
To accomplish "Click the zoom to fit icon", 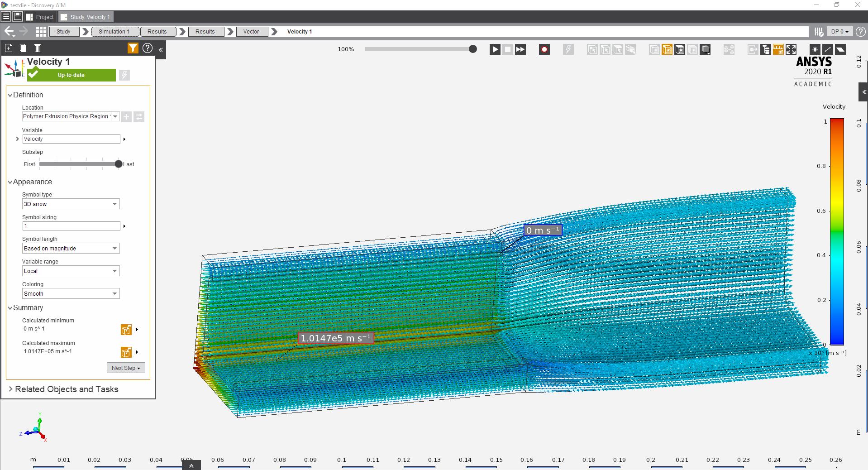I will 790,49.
